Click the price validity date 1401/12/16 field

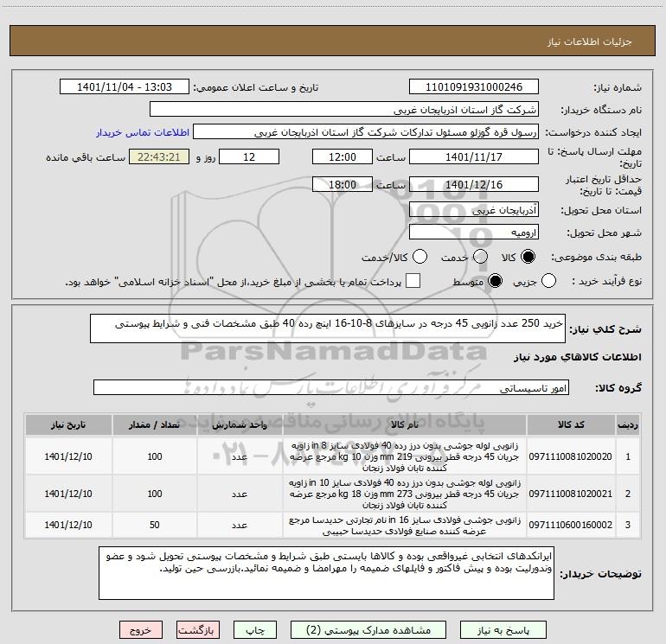474,184
